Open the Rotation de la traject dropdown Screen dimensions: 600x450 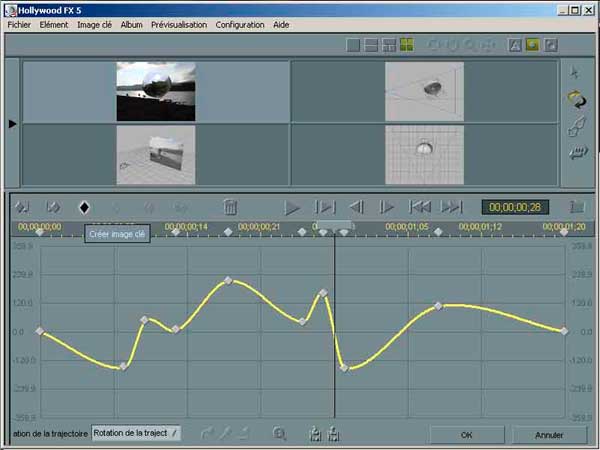136,433
